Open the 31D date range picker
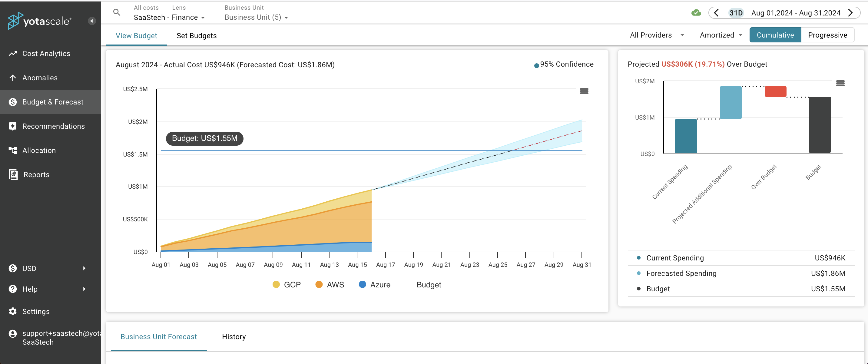The image size is (868, 364). (736, 13)
